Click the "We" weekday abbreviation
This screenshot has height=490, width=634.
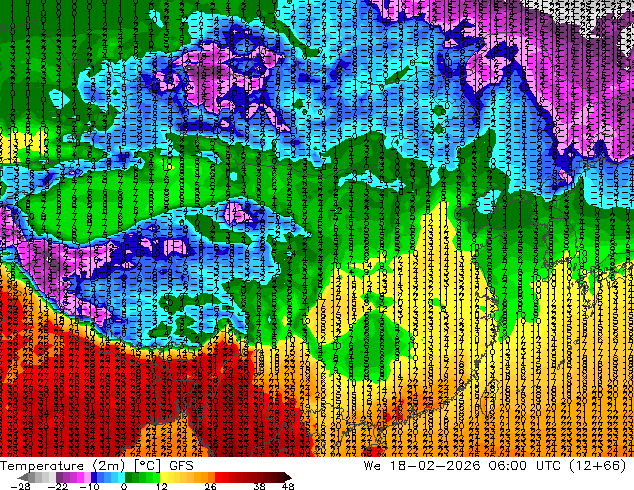(x=372, y=466)
